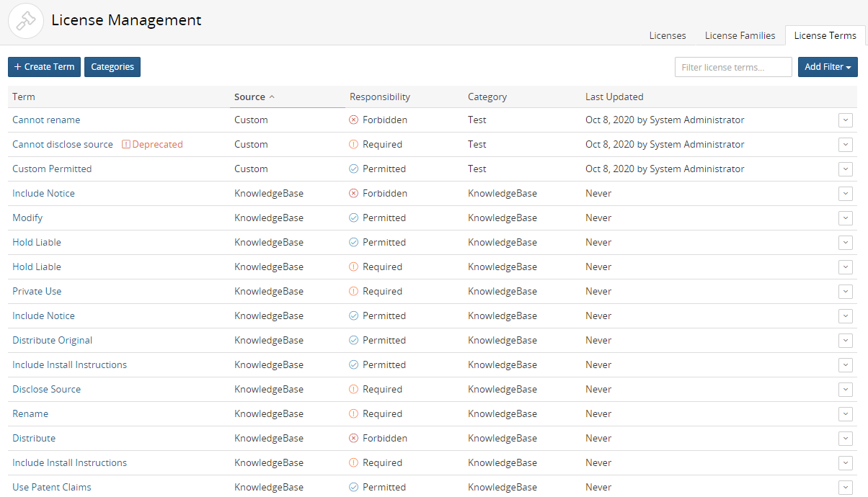
Task: Click the Create Term button
Action: 44,66
